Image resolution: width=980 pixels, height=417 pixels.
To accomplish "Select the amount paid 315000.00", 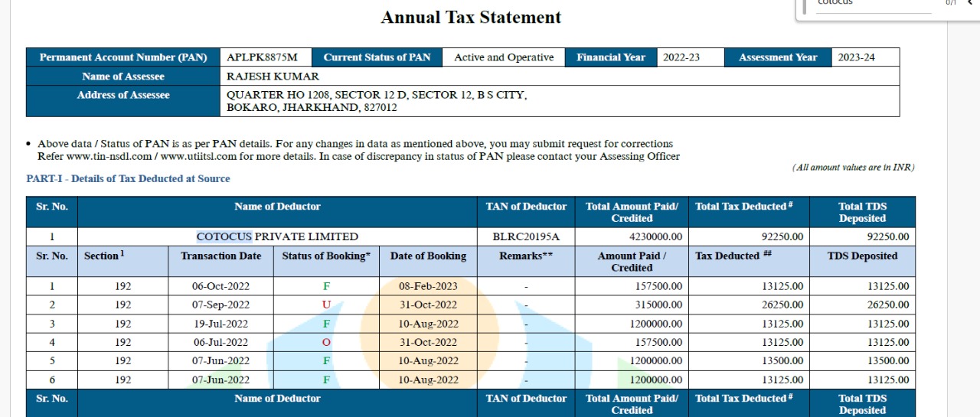I will pyautogui.click(x=658, y=305).
